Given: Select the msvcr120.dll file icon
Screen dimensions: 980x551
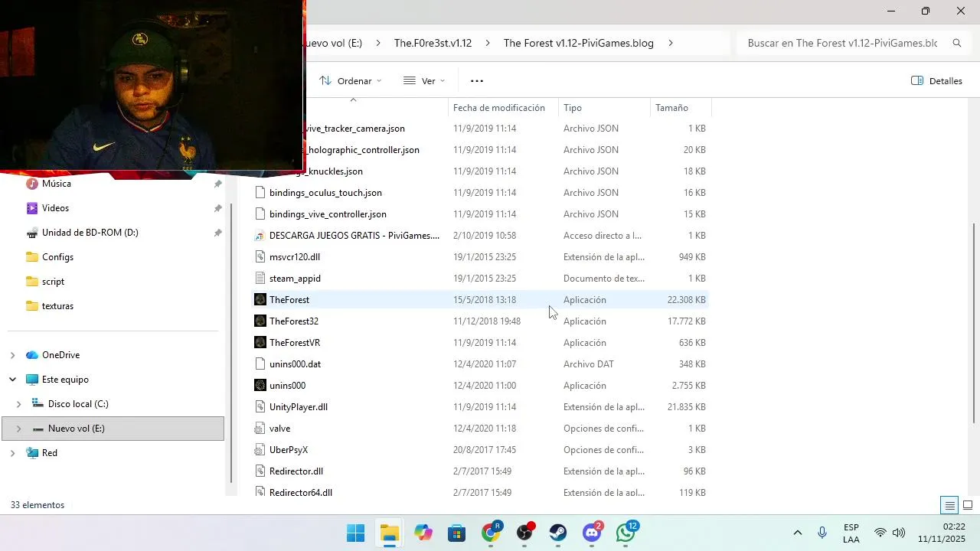Looking at the screenshot, I should [260, 257].
